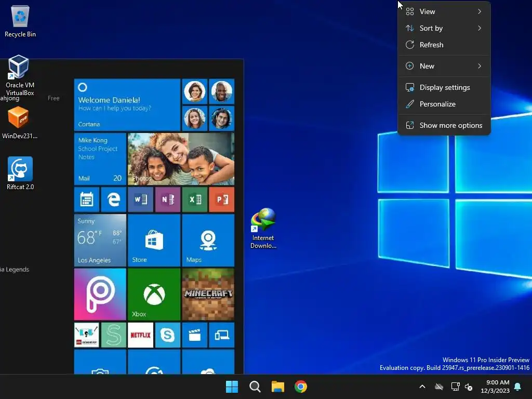Open File Explorer from the taskbar
The height and width of the screenshot is (399, 532).
pos(278,387)
